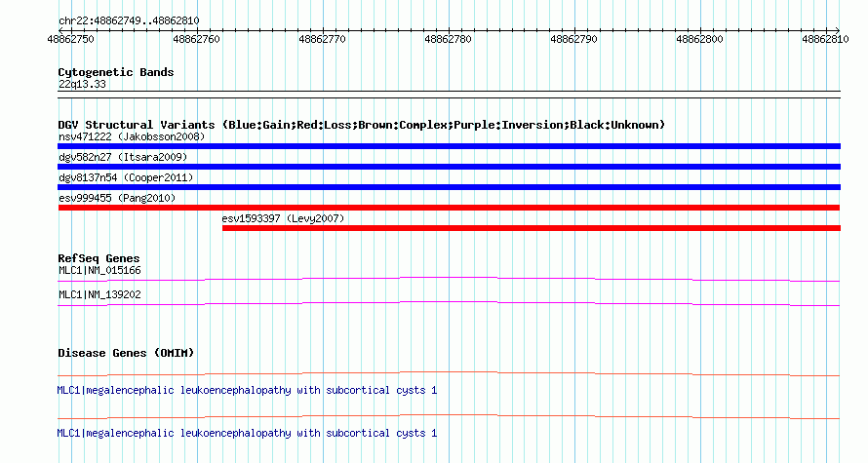The height and width of the screenshot is (463, 868).
Task: Open variant dgv8137n54 (Cooper2011) label
Action: point(126,177)
